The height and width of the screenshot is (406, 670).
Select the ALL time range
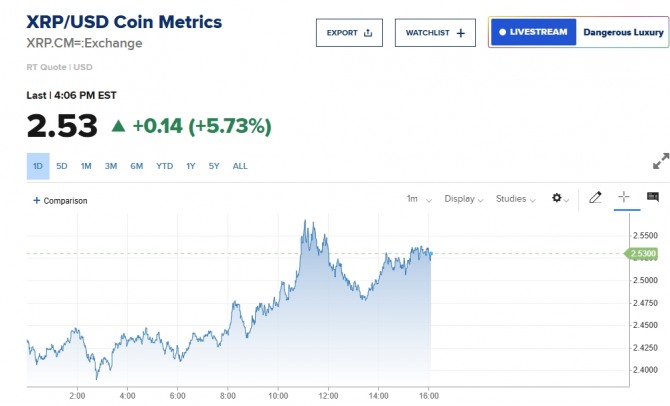240,166
